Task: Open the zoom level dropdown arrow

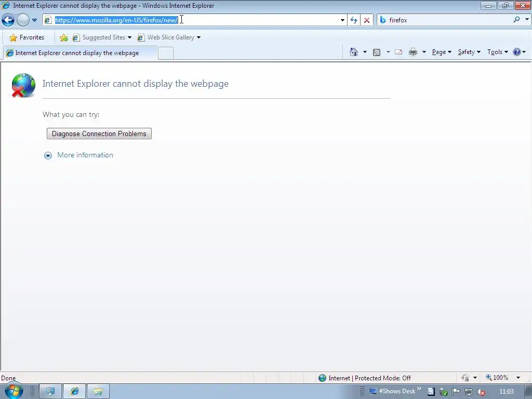Action: click(x=518, y=378)
